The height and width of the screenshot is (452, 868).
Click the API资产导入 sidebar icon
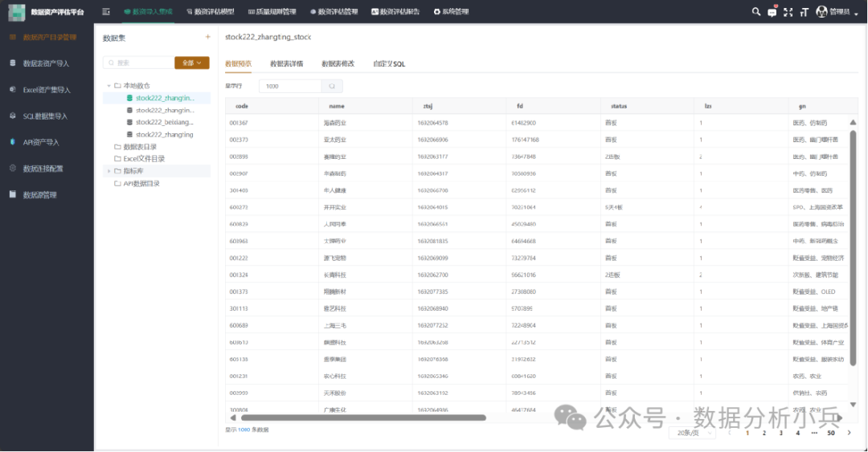pyautogui.click(x=12, y=141)
